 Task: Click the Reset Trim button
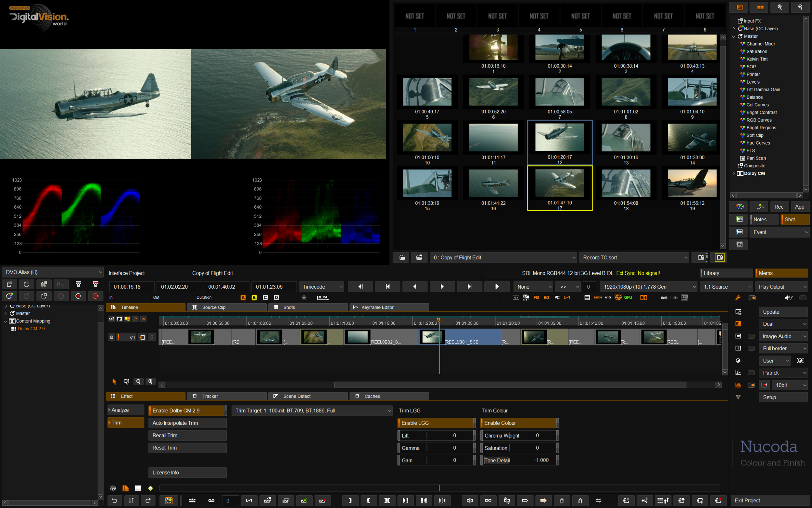187,448
